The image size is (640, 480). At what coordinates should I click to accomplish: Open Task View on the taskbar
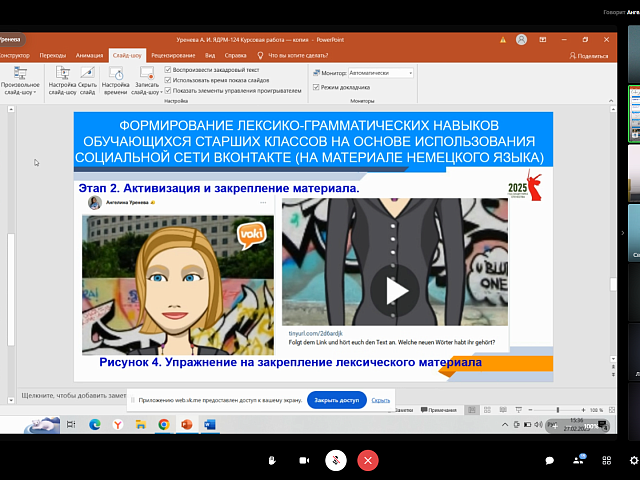71,424
